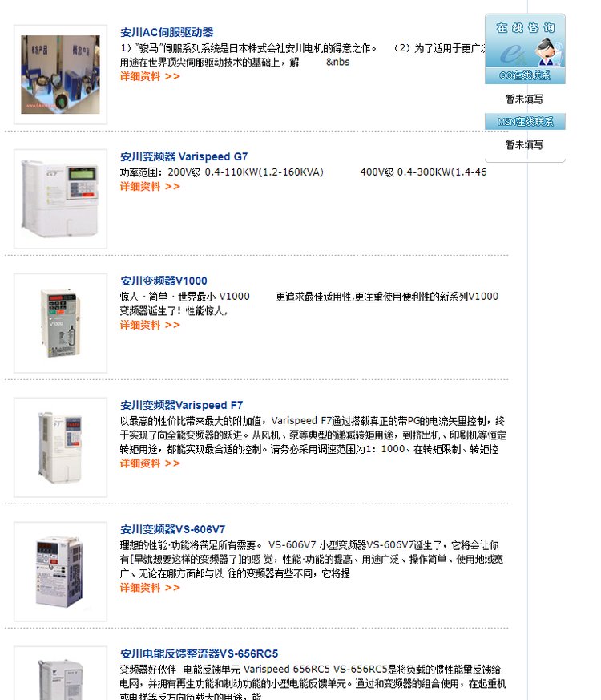Open 详细资料 under 安川AC伺服驱动器

coord(150,76)
